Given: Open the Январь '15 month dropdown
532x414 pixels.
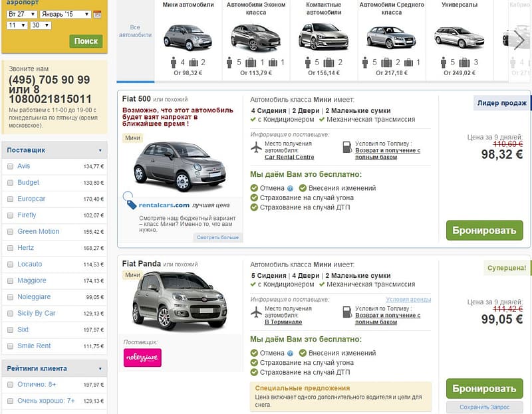Looking at the screenshot, I should [65, 14].
